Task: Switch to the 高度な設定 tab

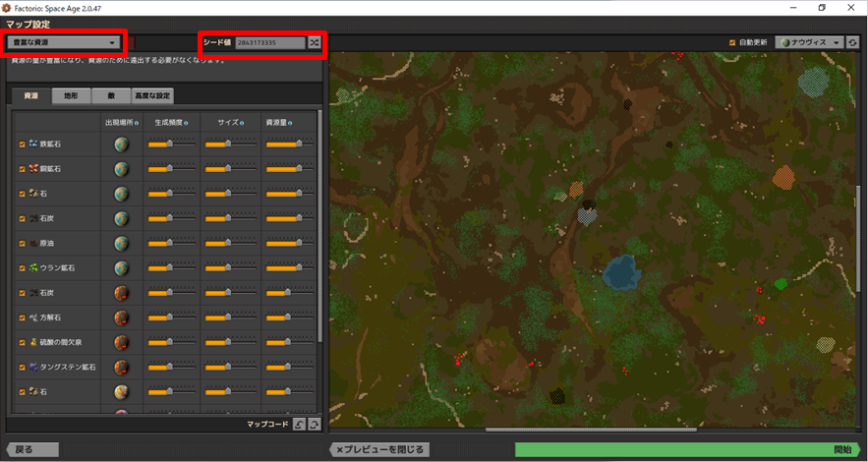Action: tap(152, 95)
